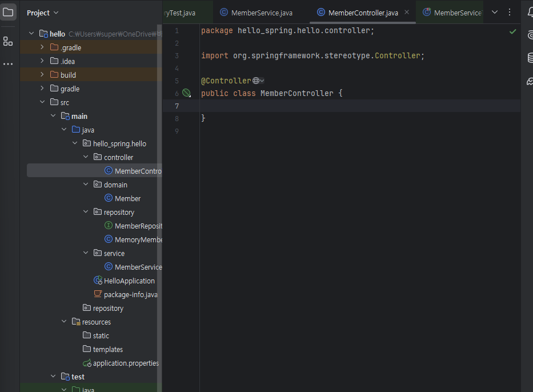Close the MemberController.java tab
The width and height of the screenshot is (533, 392).
click(407, 12)
